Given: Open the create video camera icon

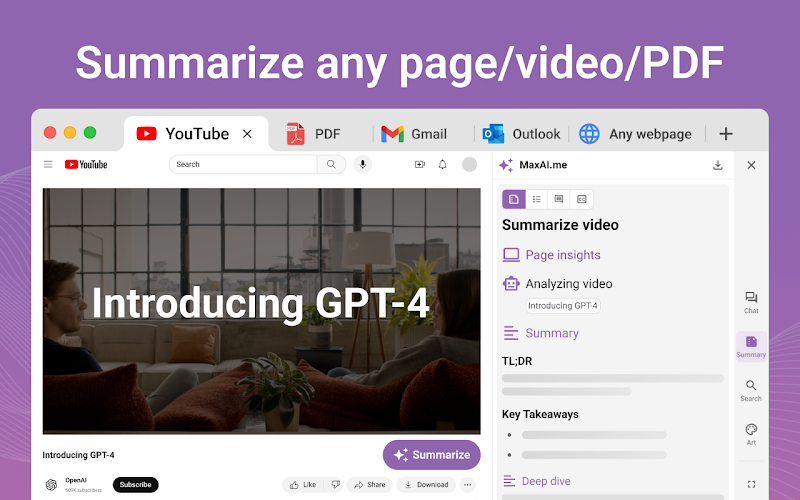Looking at the screenshot, I should [420, 164].
